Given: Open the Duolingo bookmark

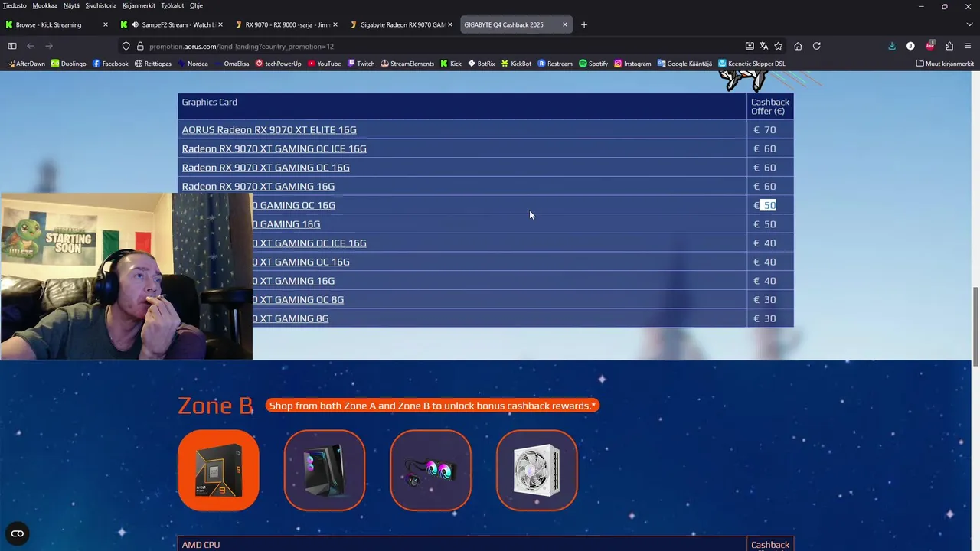Looking at the screenshot, I should point(69,64).
